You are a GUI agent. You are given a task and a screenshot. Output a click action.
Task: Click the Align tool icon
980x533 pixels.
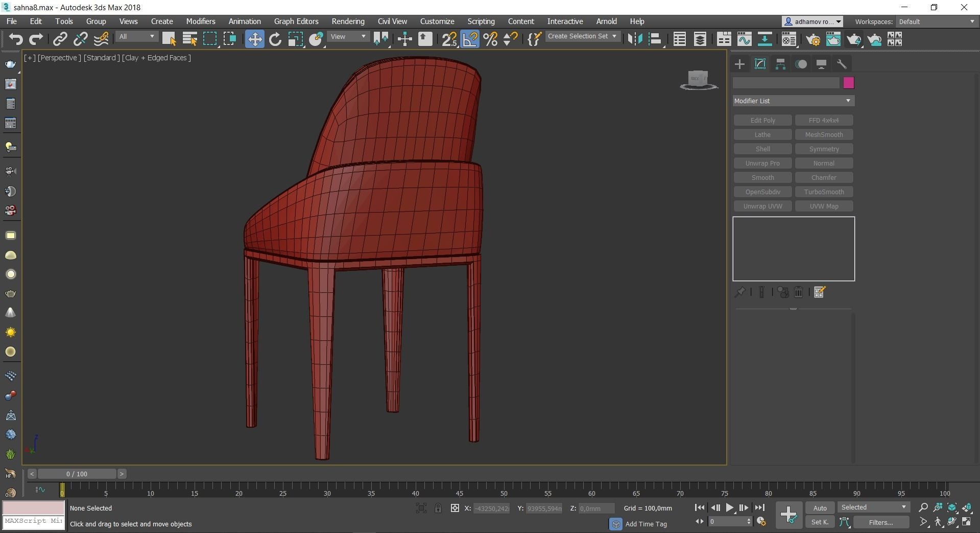click(x=655, y=39)
